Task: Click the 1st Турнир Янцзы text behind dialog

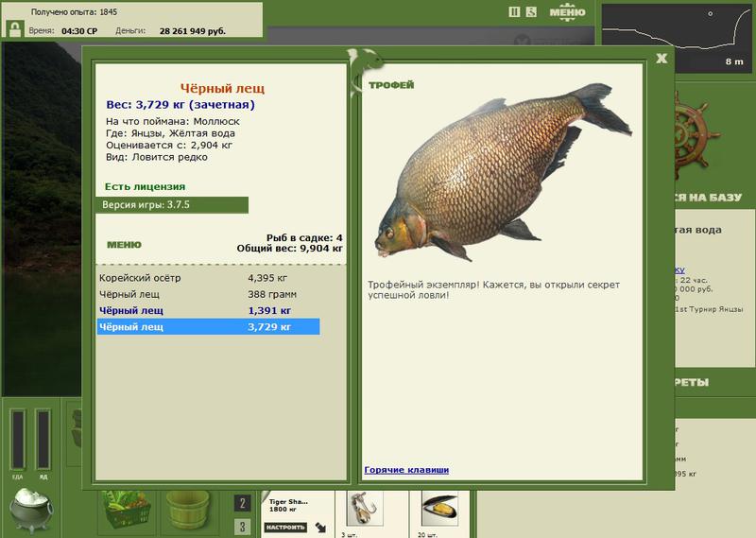Action: (709, 309)
